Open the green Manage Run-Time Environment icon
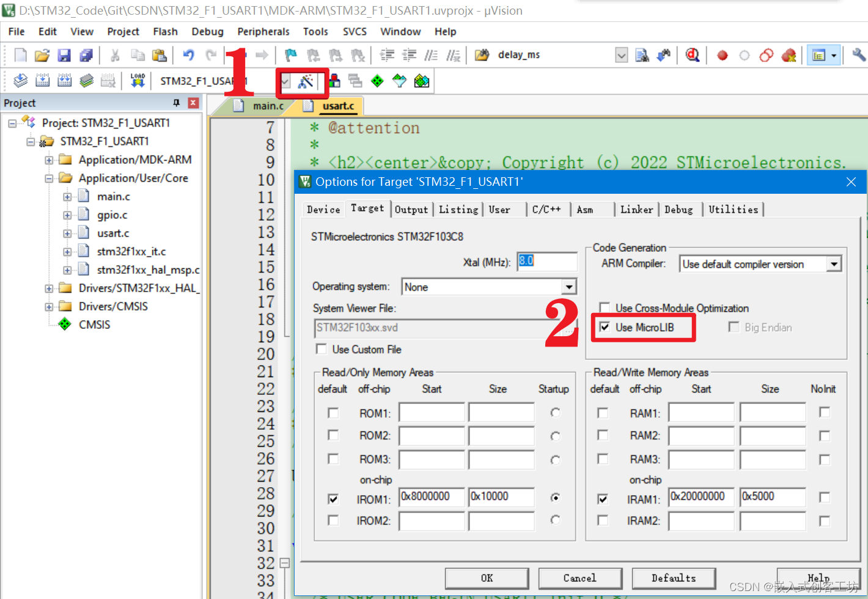Screen dimensions: 868x599 tap(377, 81)
